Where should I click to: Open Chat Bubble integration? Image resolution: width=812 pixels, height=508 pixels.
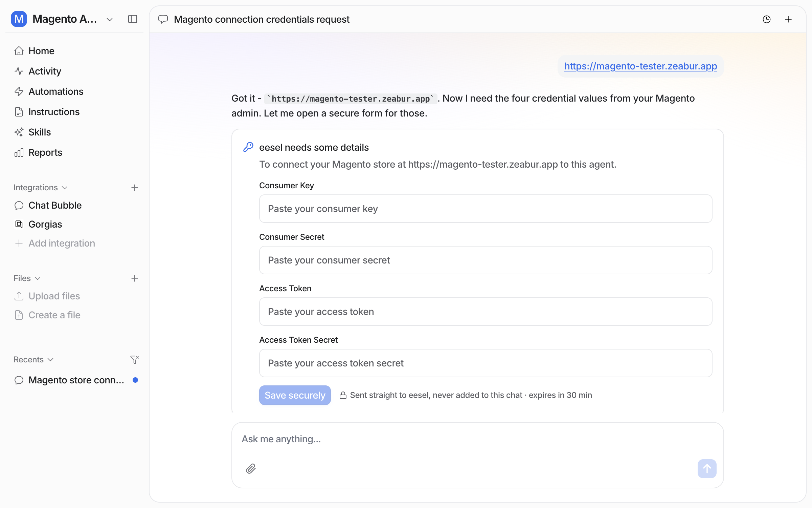74,205
